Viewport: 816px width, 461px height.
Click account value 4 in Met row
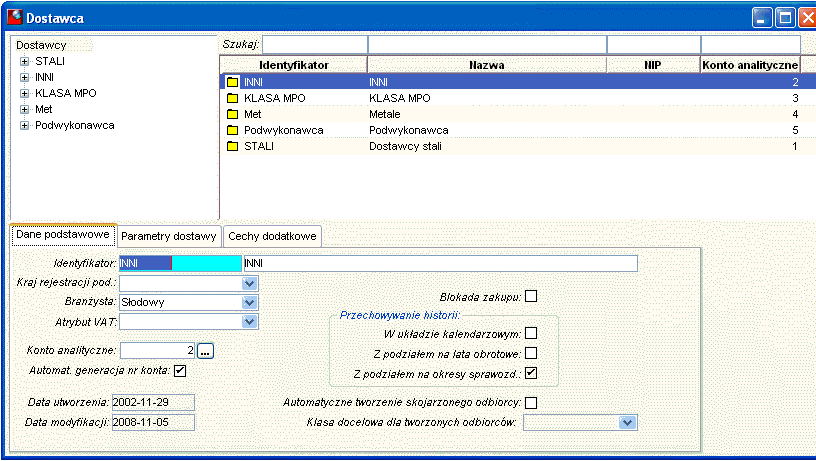795,114
